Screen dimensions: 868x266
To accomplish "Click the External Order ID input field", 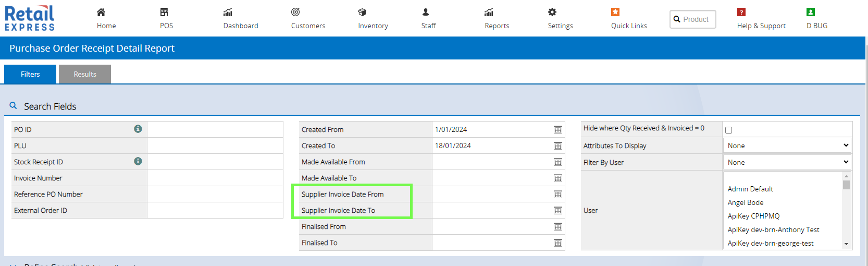I will click(215, 210).
